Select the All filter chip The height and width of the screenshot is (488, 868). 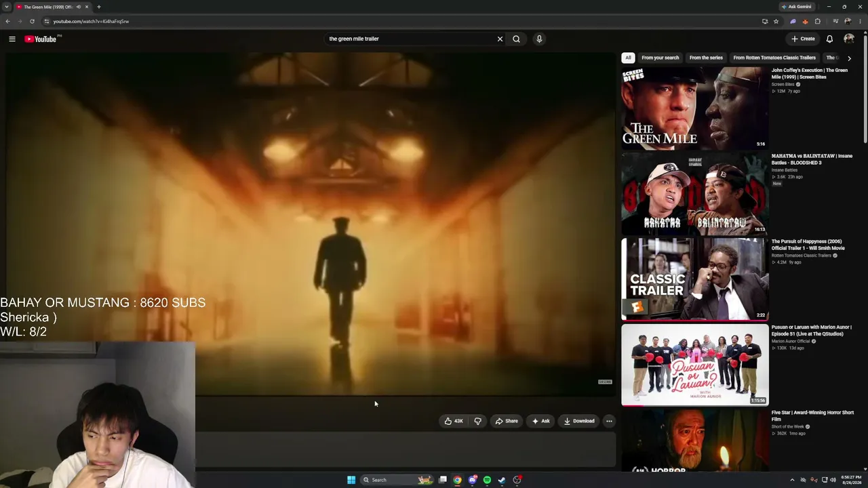628,58
